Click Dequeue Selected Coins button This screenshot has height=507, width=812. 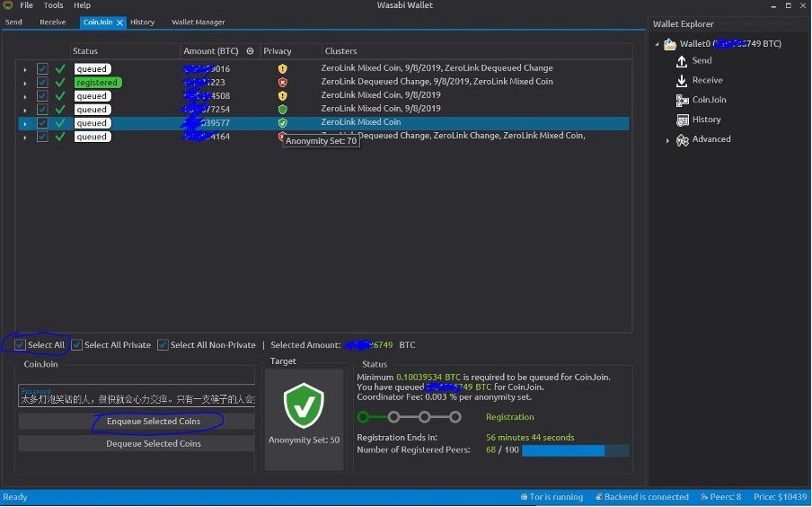[x=137, y=443]
